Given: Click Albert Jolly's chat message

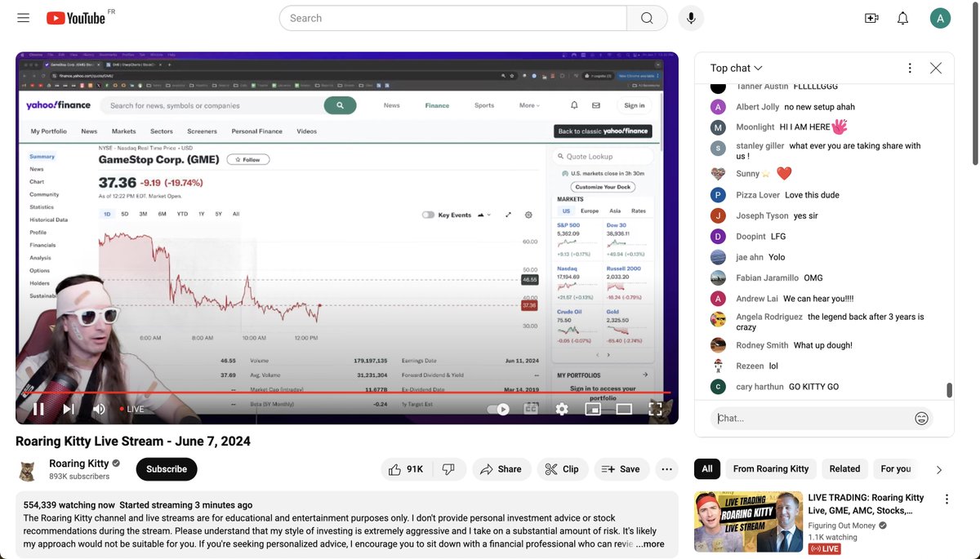Looking at the screenshot, I should coord(819,107).
